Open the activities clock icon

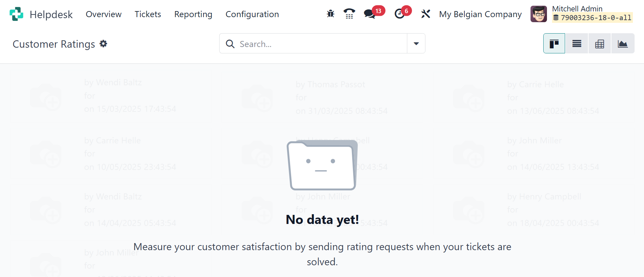click(x=400, y=14)
